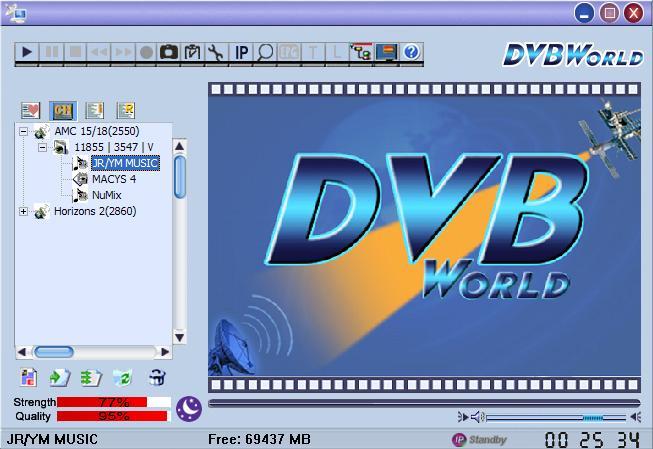
Task: Click the horizontal scroll left arrow
Action: click(22, 352)
